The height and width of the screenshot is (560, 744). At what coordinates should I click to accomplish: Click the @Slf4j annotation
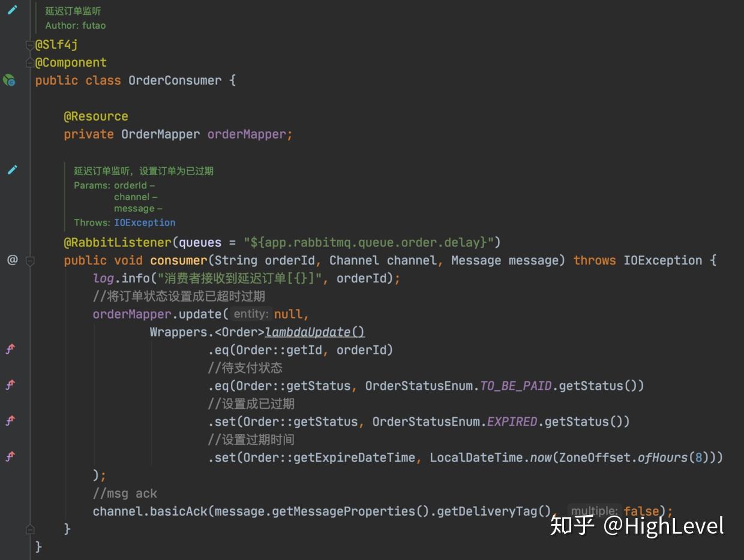click(x=56, y=44)
